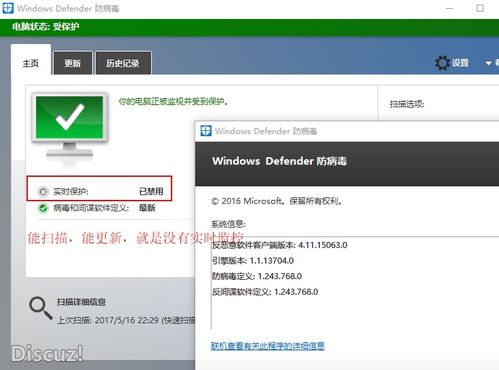Viewport: 499px width, 370px height.
Task: Click the 已禁用 real-time protection status
Action: pos(151,191)
